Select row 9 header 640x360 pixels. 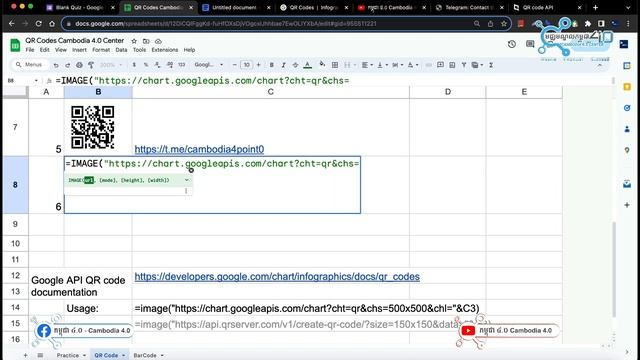click(x=15, y=224)
